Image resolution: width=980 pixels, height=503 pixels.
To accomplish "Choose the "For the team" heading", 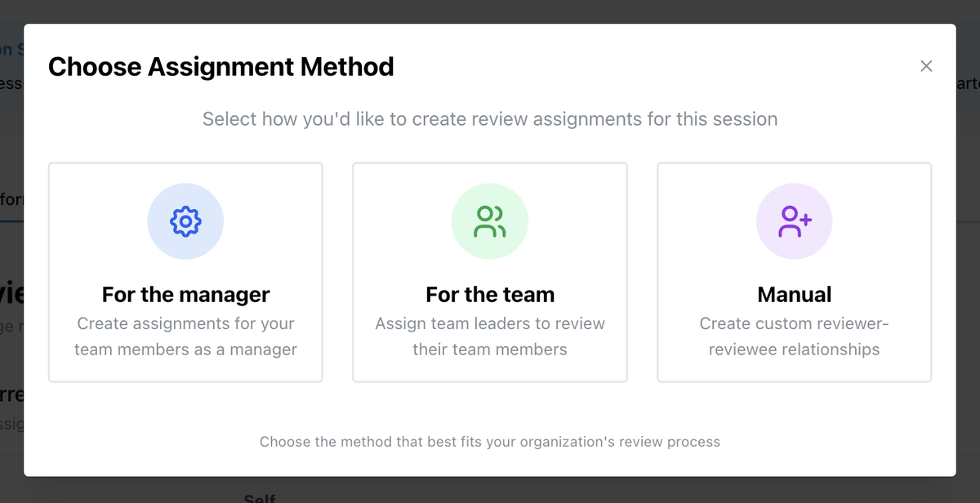I will 490,294.
